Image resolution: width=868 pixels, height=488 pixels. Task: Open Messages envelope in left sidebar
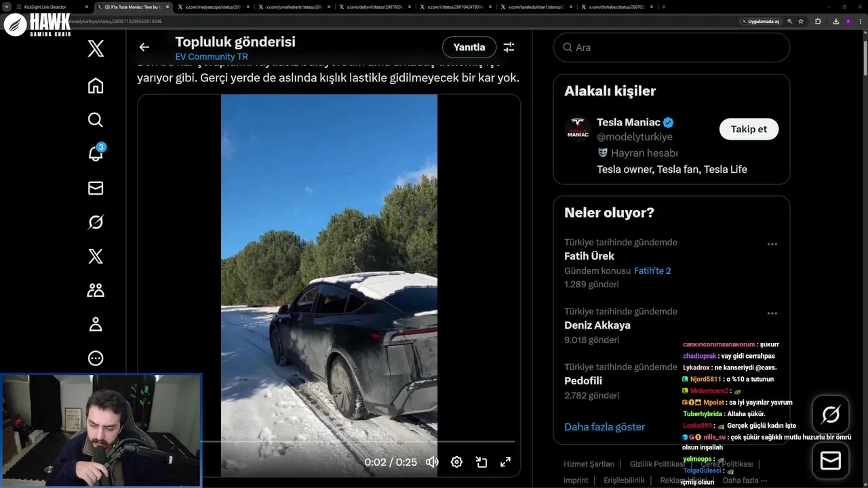pyautogui.click(x=96, y=188)
